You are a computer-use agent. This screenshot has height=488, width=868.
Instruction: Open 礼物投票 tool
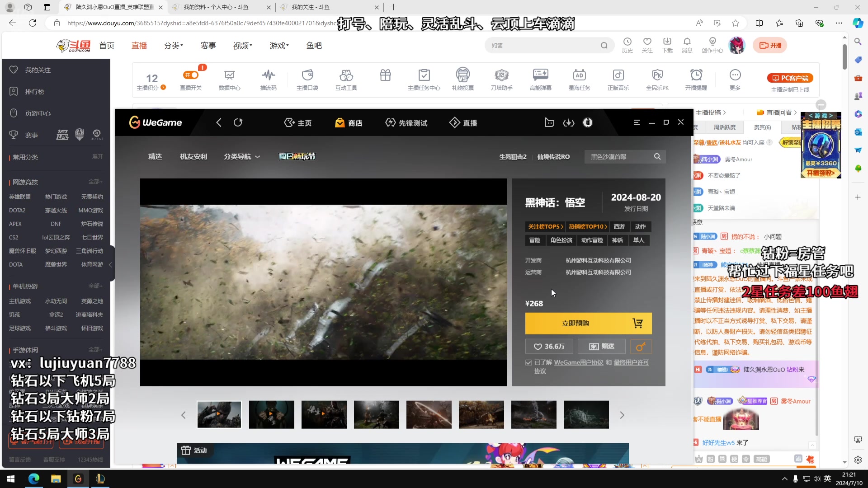click(x=463, y=80)
